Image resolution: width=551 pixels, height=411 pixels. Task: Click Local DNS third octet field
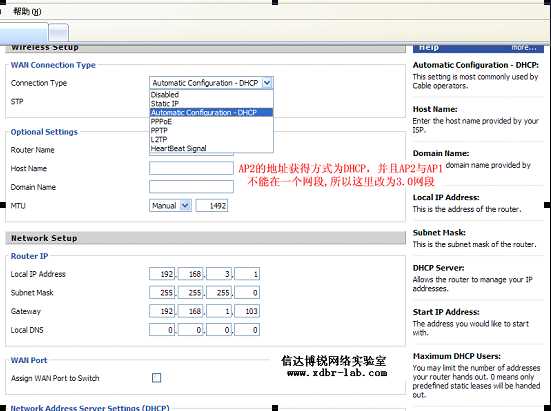[219, 330]
